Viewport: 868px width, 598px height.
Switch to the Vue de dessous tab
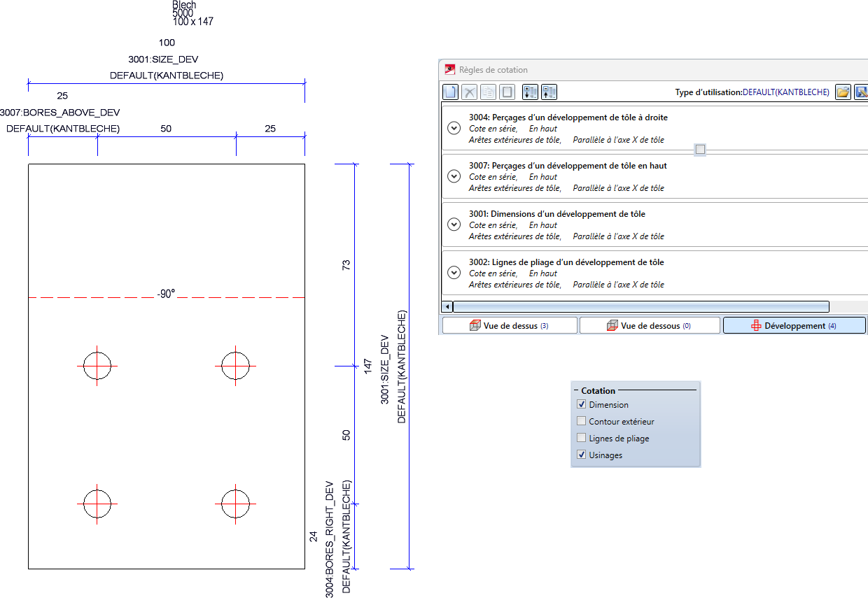tap(650, 326)
